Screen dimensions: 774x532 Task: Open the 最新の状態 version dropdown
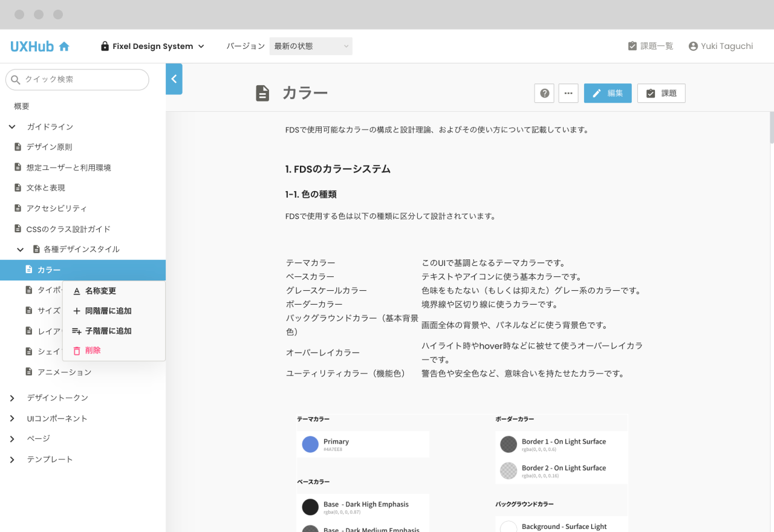(x=310, y=46)
